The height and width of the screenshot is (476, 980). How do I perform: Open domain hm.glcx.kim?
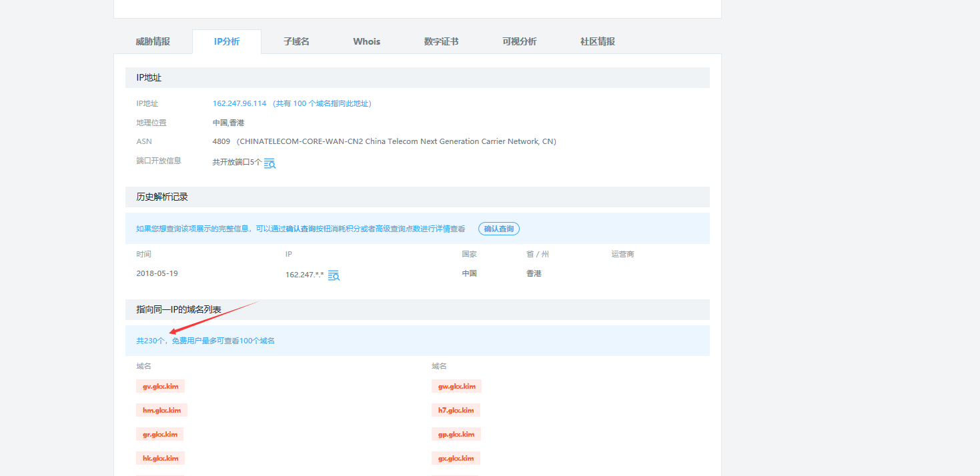(161, 410)
